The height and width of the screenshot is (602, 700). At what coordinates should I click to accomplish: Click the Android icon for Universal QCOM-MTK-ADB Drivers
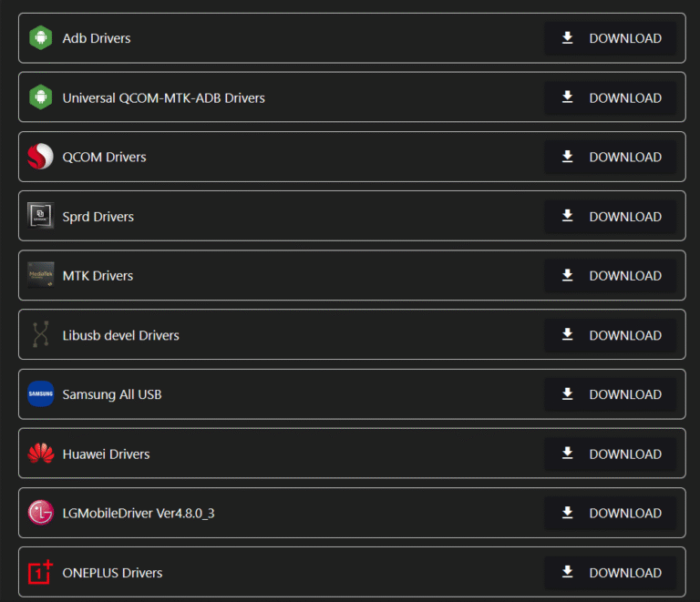(x=40, y=97)
